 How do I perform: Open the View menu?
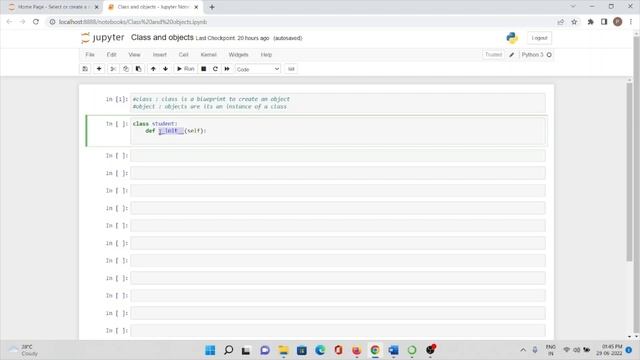click(134, 55)
